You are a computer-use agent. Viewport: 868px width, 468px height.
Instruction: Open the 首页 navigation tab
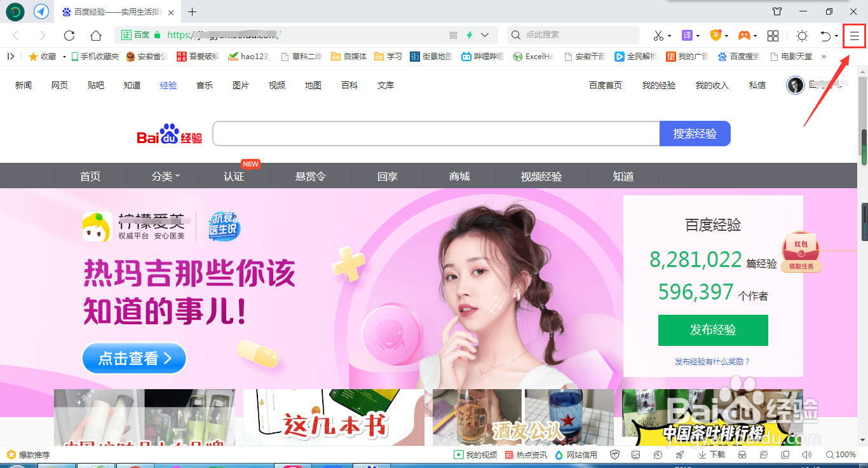(90, 176)
